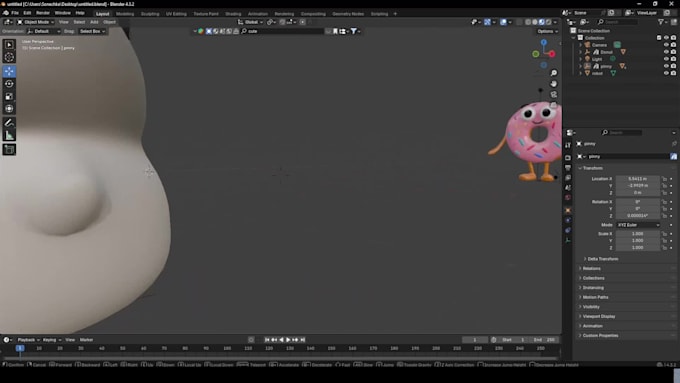The width and height of the screenshot is (680, 383).
Task: Lock the Location X value
Action: (664, 179)
